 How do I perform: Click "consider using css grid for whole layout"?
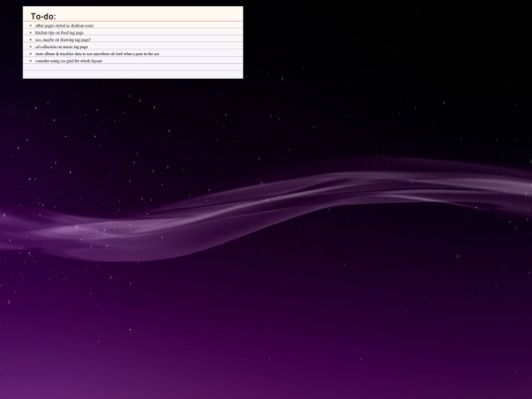69,61
